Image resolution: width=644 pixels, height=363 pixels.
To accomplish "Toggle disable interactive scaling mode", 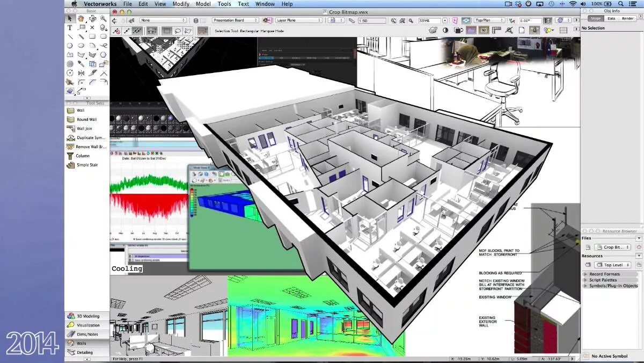I will [116, 31].
